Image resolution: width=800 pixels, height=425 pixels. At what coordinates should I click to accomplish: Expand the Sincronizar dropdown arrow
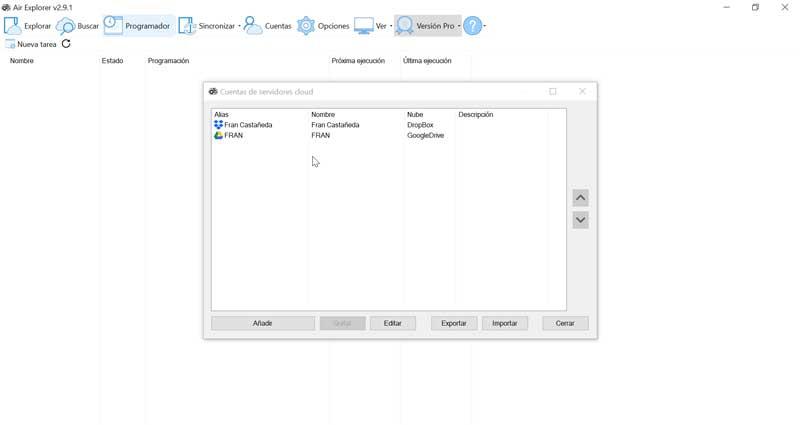pos(239,26)
